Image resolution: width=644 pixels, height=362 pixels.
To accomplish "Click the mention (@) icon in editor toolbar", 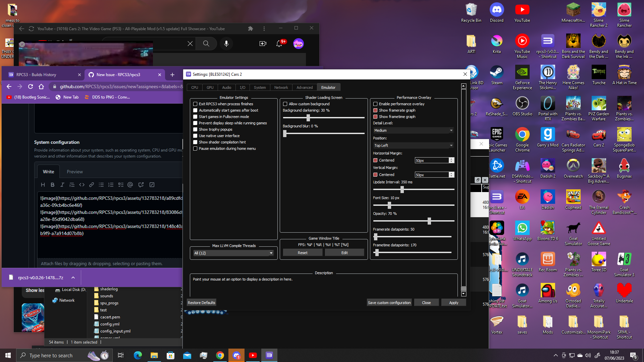I will 130,185.
